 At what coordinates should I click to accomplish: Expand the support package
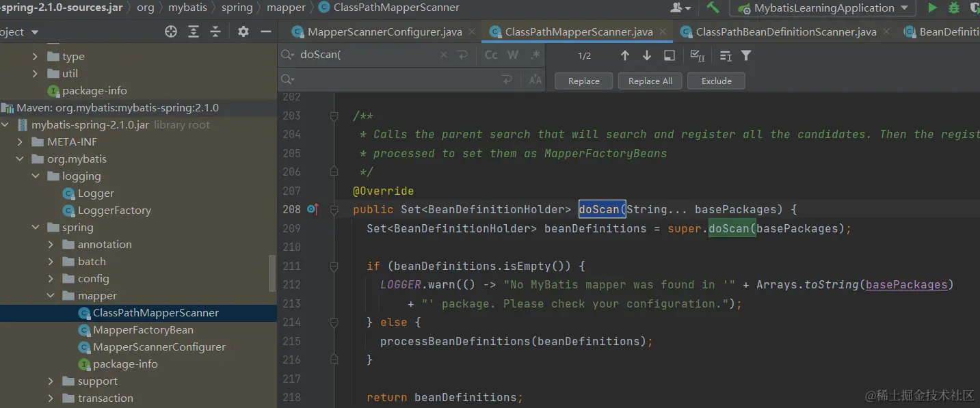pyautogui.click(x=51, y=381)
